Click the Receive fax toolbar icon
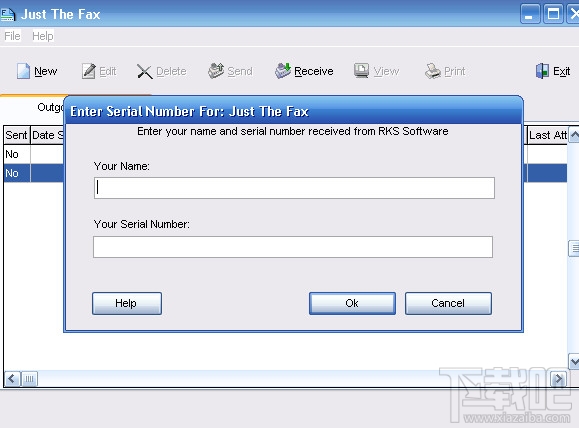 [283, 71]
